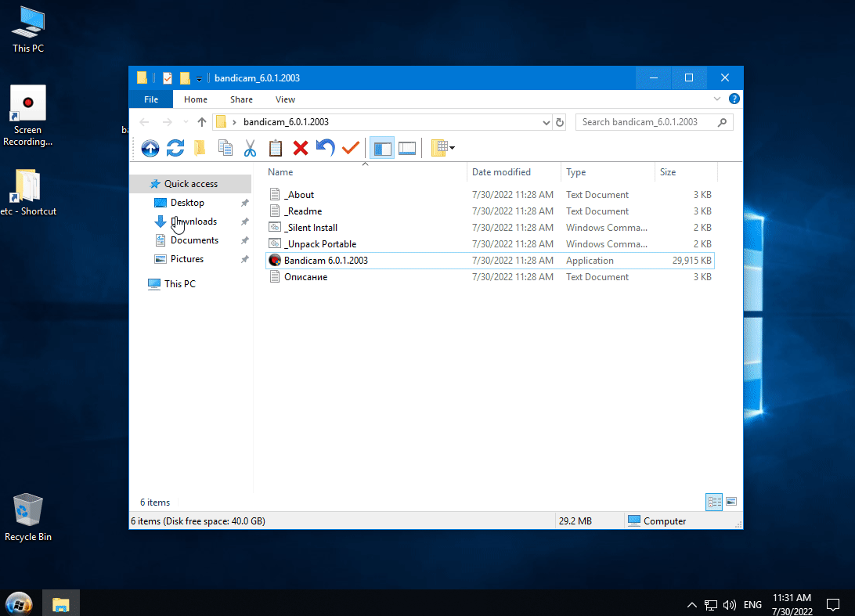855x616 pixels.
Task: Click the orange checkmark toolbar icon
Action: pyautogui.click(x=351, y=148)
